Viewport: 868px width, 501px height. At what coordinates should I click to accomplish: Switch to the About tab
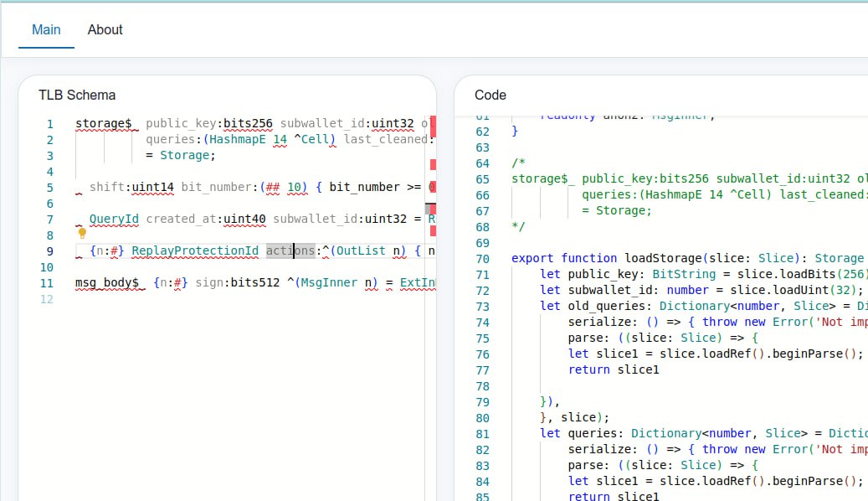tap(105, 29)
